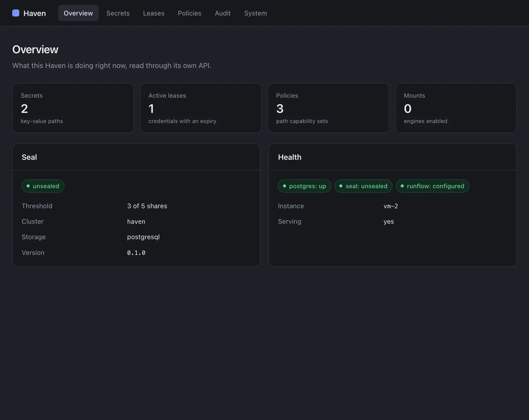This screenshot has width=529, height=420.
Task: Click the Health panel heading
Action: coord(290,157)
